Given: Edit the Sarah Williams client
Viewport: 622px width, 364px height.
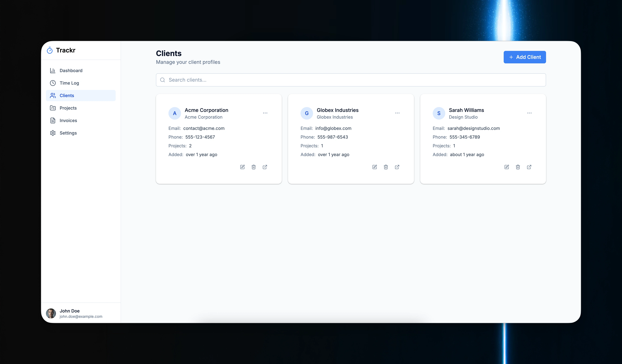Looking at the screenshot, I should coord(507,167).
